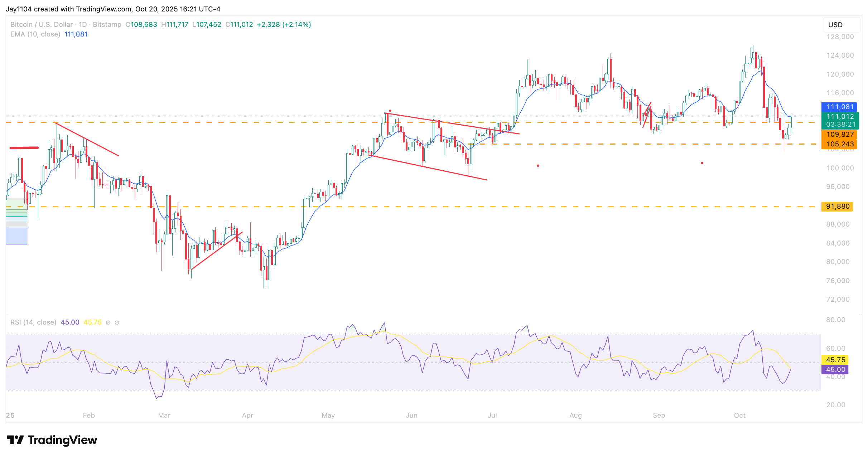The image size is (868, 457).
Task: Click the short red horizontal line near January
Action: click(24, 147)
